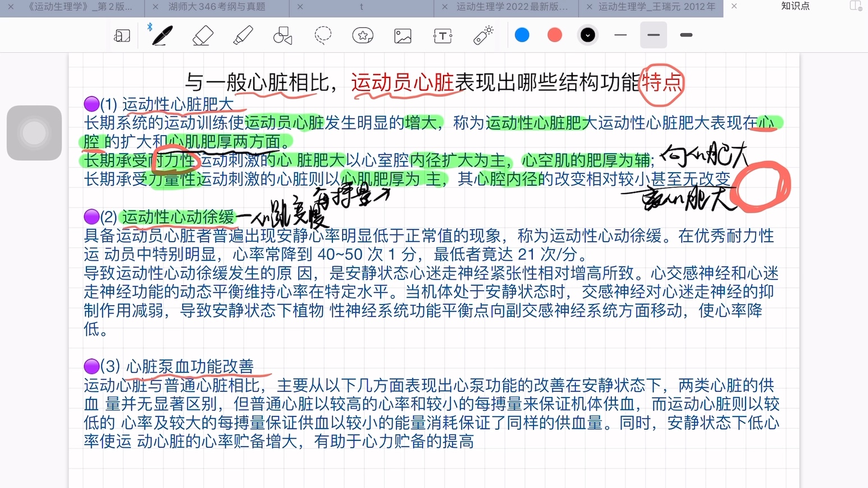868x488 pixels.
Task: Click the circled words 耐力性
Action: pyautogui.click(x=172, y=160)
